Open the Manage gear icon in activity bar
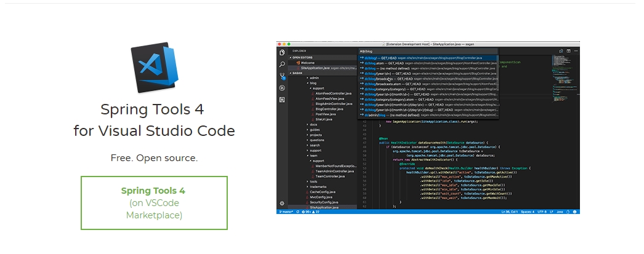This screenshot has height=254, width=644. [x=282, y=204]
